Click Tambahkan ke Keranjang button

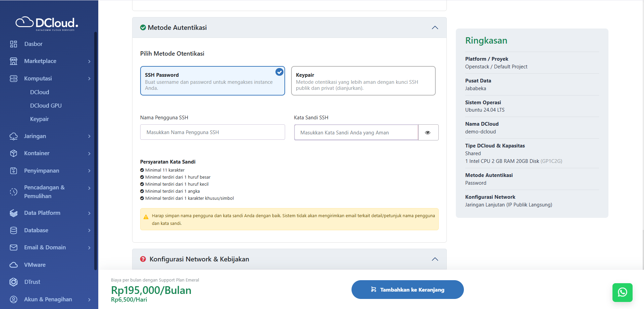pos(408,290)
